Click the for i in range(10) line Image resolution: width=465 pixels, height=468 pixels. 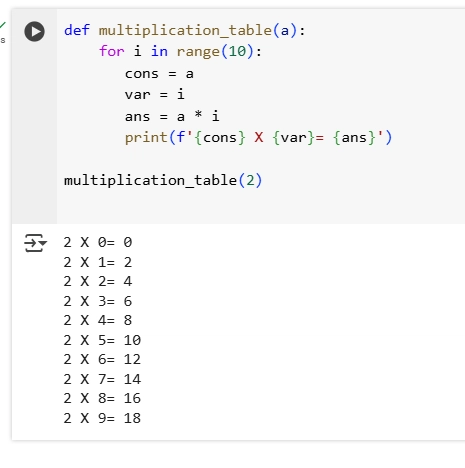coord(180,51)
